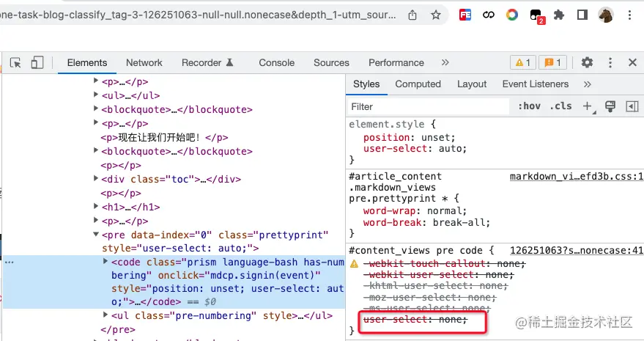Open the Chrome extensions puzzle icon
The height and width of the screenshot is (341, 644).
[x=558, y=15]
